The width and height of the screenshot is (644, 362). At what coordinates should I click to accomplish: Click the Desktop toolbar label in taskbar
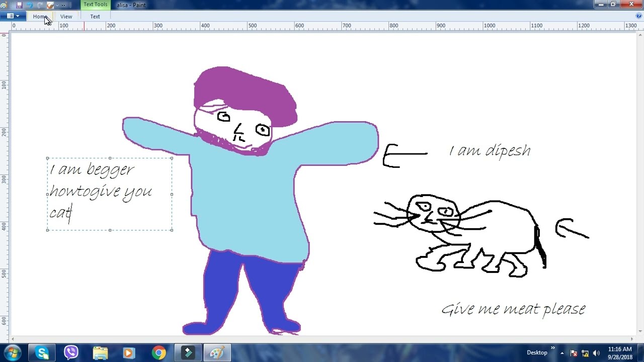[x=537, y=352]
